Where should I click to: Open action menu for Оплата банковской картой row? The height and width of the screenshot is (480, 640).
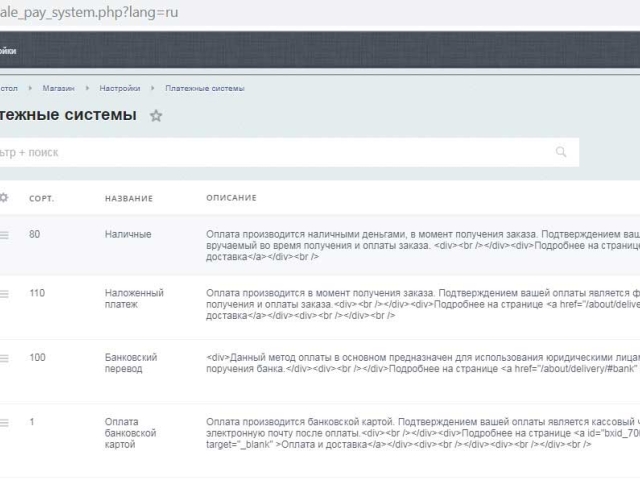tap(4, 422)
